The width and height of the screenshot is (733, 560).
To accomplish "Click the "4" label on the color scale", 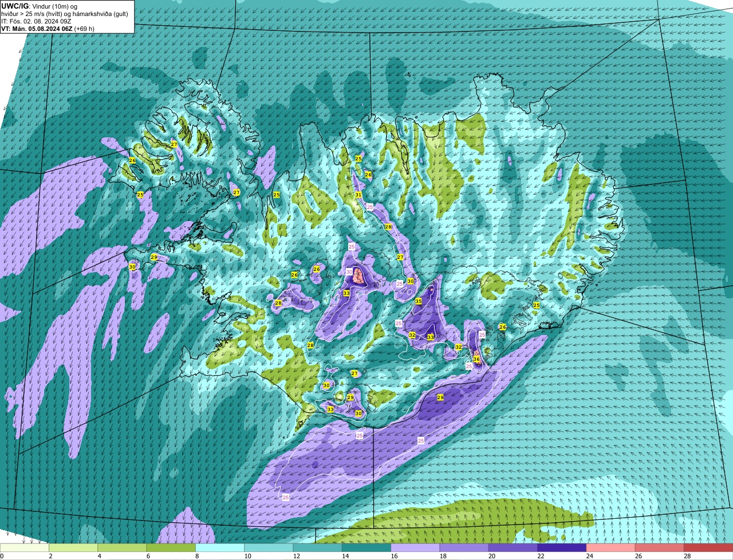I will (99, 556).
